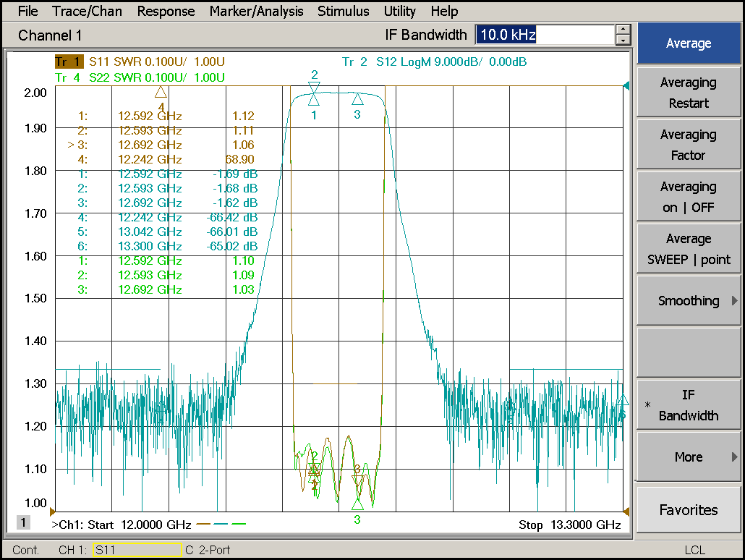Toggle Averaging on | OFF softkey
Screen dimensions: 745x560
(688, 197)
